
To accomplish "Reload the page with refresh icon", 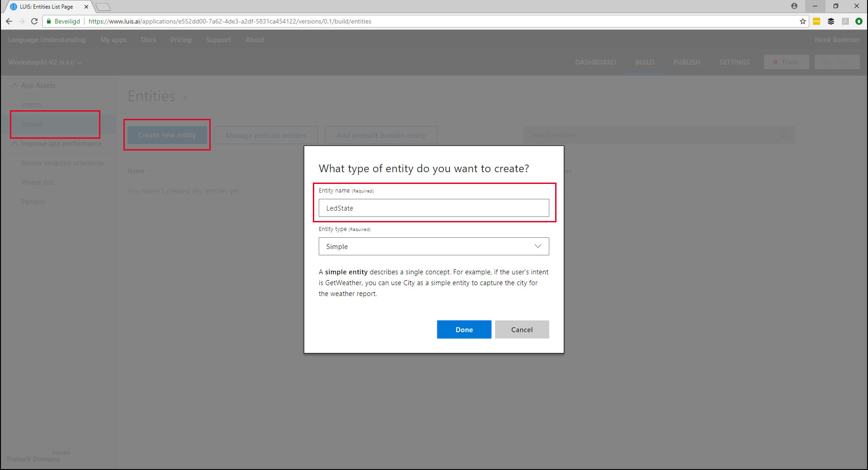I will point(34,21).
